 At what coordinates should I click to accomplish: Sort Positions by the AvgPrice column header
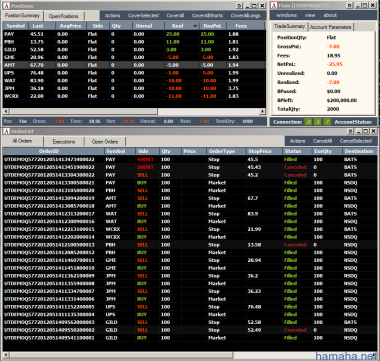71,26
